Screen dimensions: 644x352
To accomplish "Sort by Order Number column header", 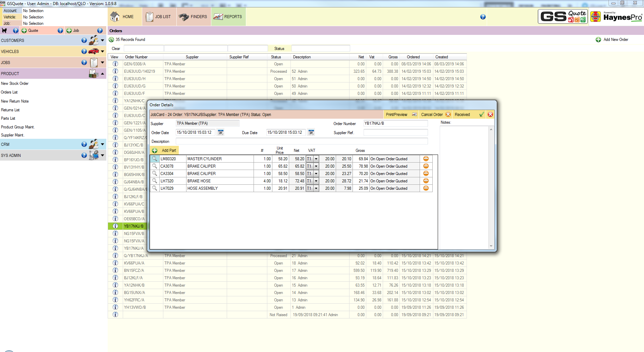I will pos(136,57).
